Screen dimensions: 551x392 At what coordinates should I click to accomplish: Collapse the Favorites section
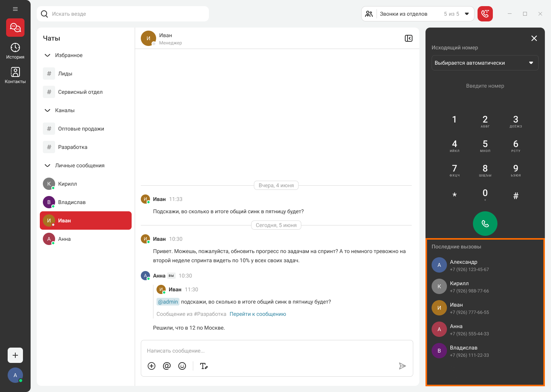(x=47, y=55)
